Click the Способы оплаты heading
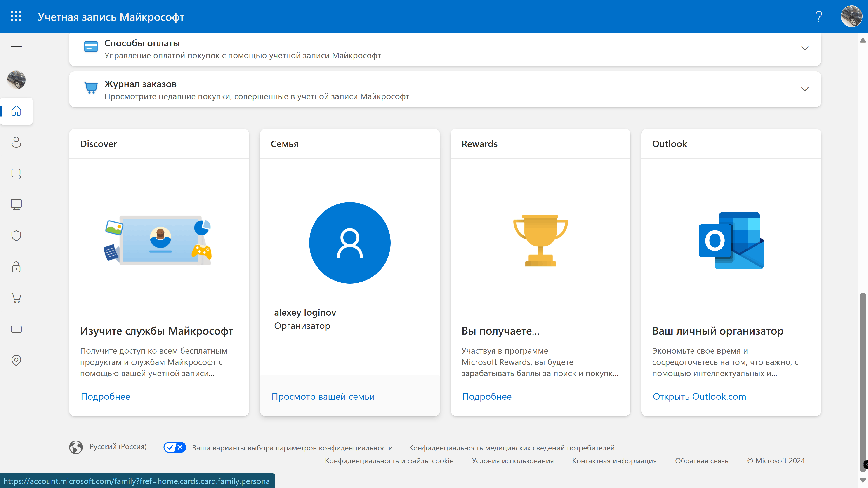Viewport: 868px width, 488px height. tap(142, 43)
